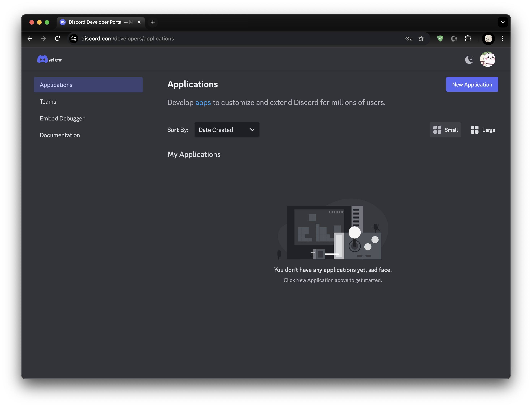Click the C-shaped extension icon

pyautogui.click(x=454, y=39)
